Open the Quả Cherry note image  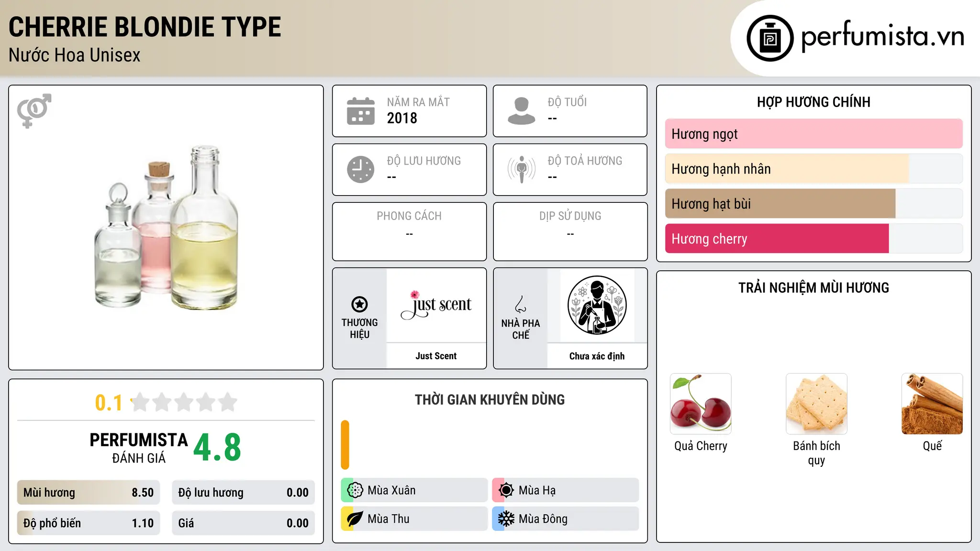coord(701,404)
